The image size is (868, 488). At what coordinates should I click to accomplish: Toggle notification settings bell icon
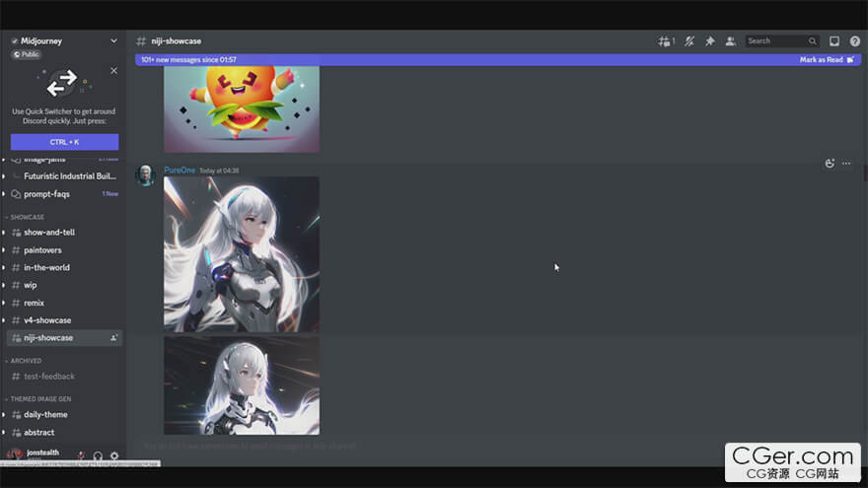click(689, 41)
